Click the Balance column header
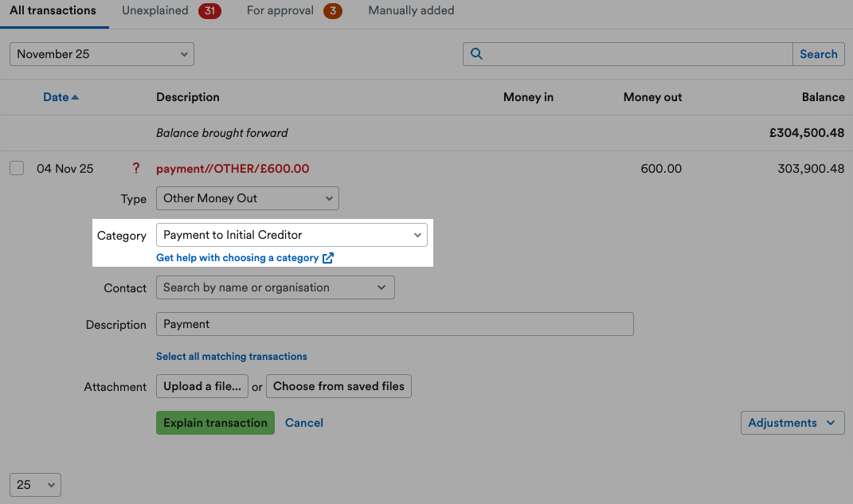853x504 pixels. click(823, 97)
